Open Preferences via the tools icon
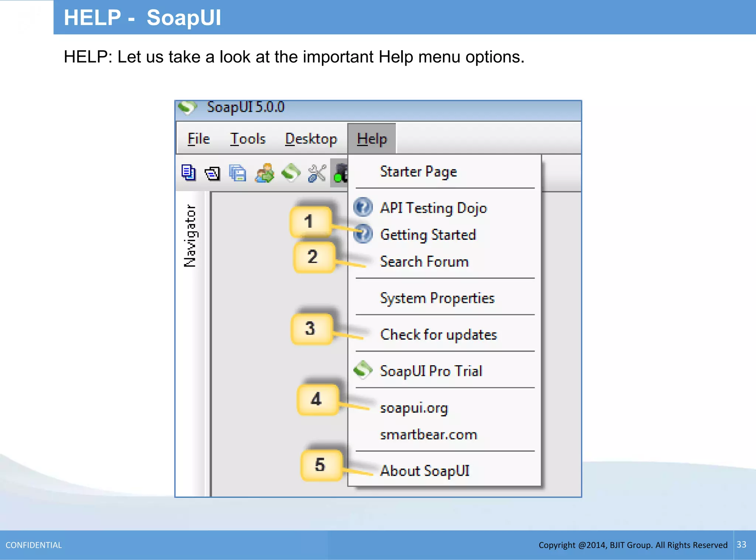The image size is (756, 560). pos(317,173)
